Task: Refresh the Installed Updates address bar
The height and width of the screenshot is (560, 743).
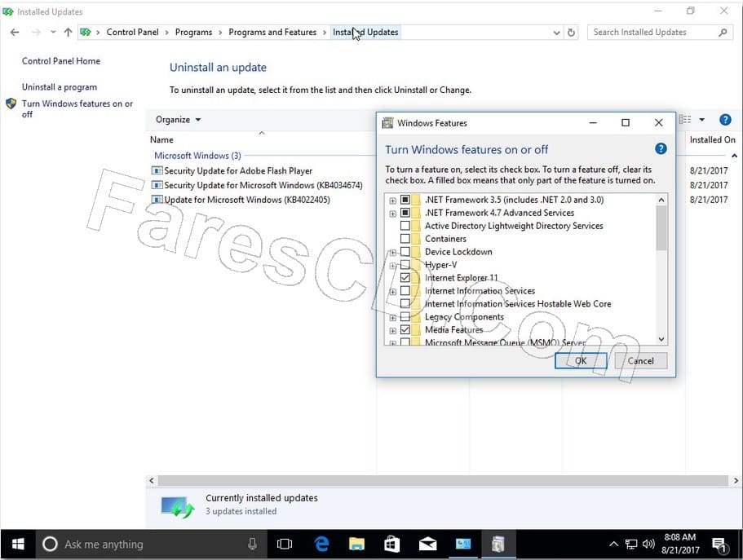Action: (572, 33)
